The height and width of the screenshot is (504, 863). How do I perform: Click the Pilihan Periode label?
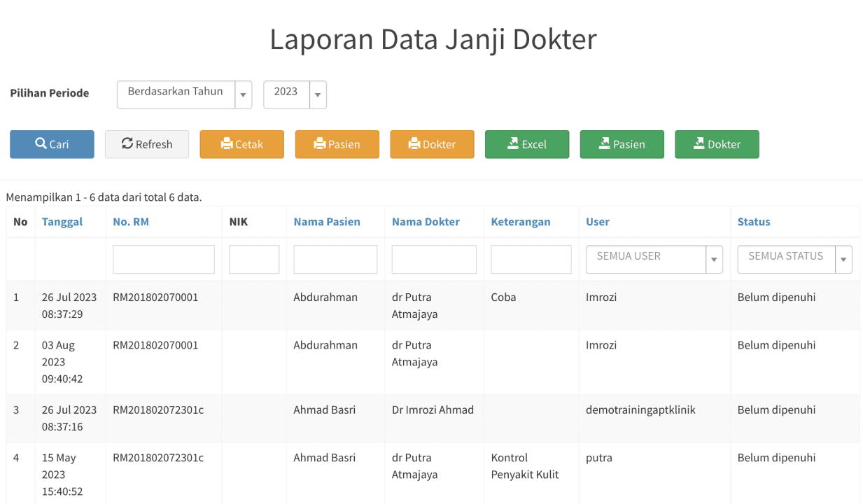point(49,93)
